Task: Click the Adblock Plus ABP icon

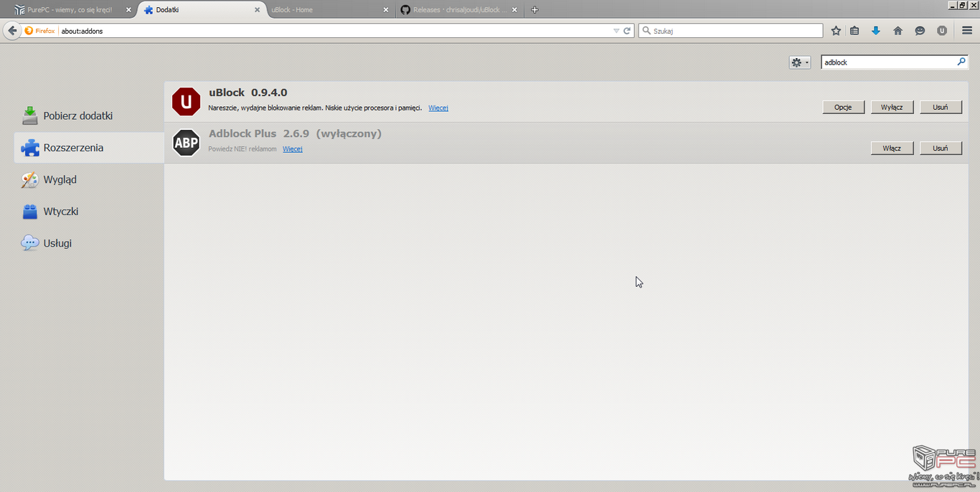Action: point(187,143)
